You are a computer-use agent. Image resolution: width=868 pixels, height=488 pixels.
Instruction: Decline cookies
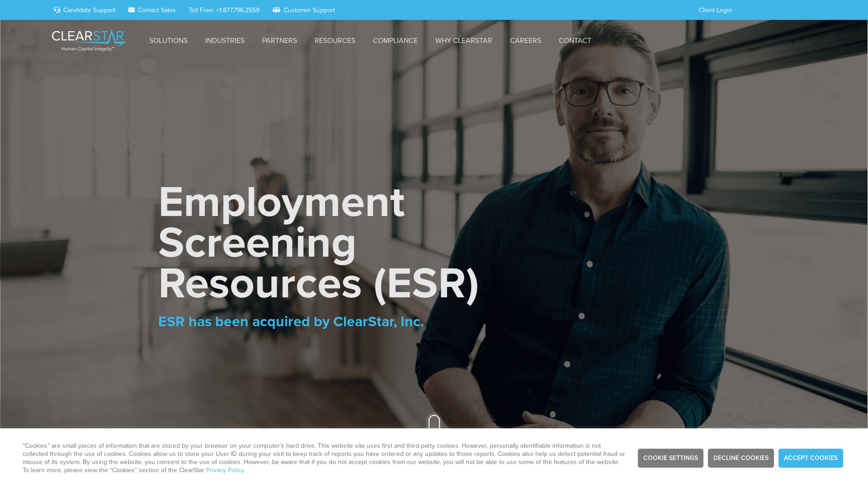(741, 458)
